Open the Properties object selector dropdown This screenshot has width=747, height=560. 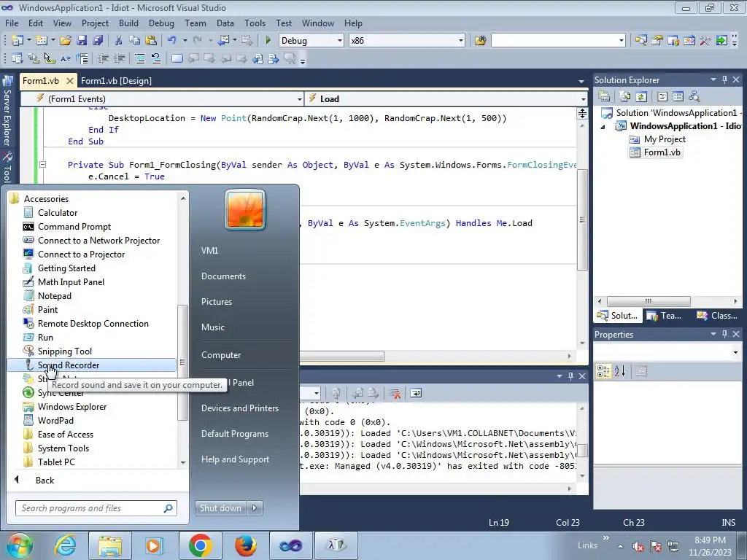click(x=735, y=352)
